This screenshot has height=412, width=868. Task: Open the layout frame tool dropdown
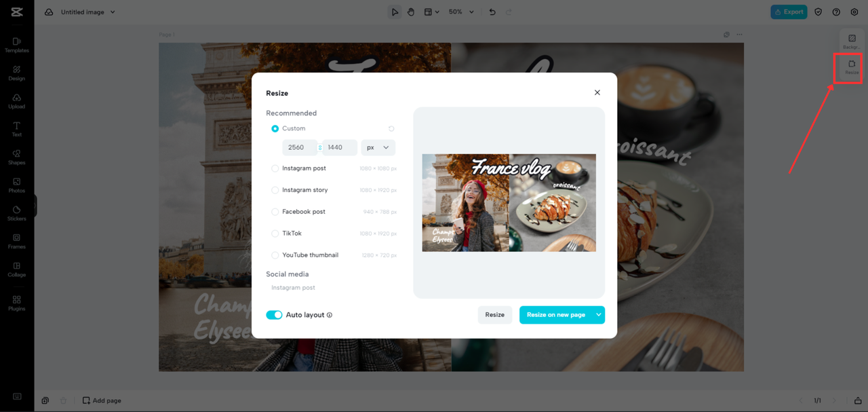[432, 12]
